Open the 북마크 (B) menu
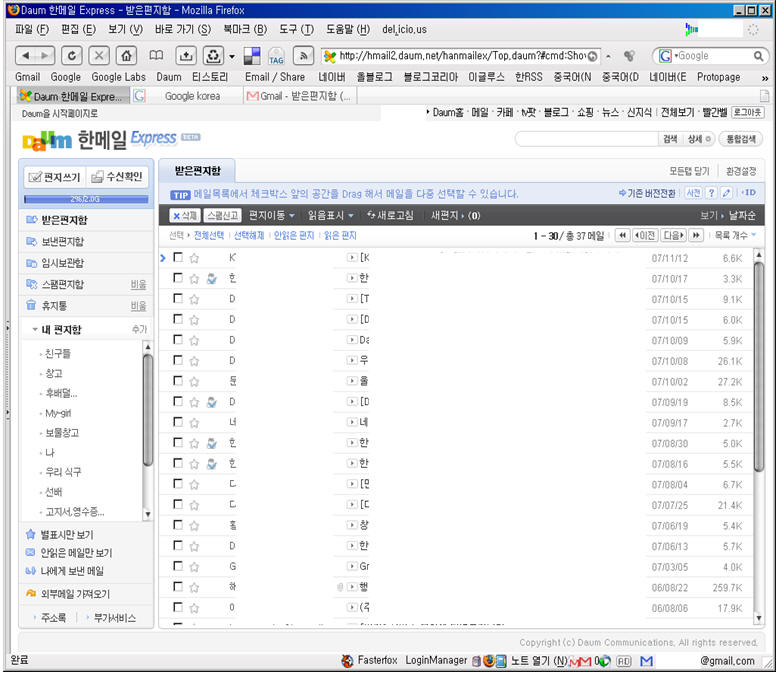777x673 pixels. tap(245, 30)
